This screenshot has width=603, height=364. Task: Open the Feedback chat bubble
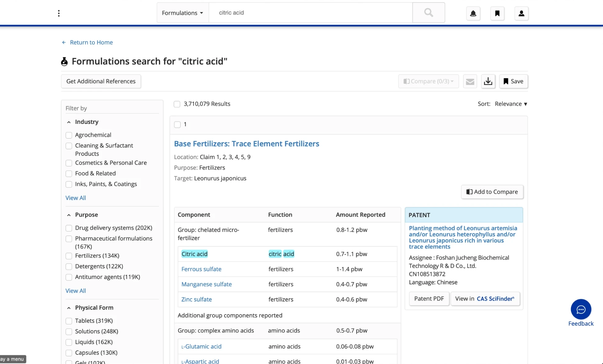pos(581,309)
